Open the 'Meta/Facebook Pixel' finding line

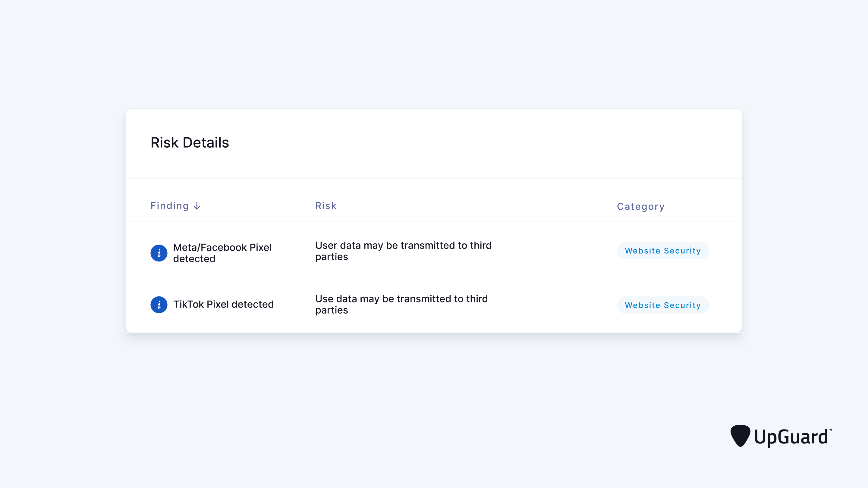pyautogui.click(x=222, y=248)
